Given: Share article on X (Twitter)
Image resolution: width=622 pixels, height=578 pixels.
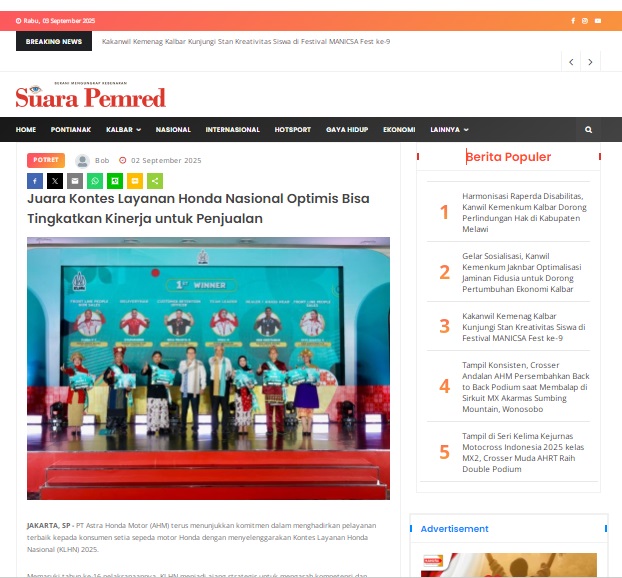Looking at the screenshot, I should [x=55, y=181].
